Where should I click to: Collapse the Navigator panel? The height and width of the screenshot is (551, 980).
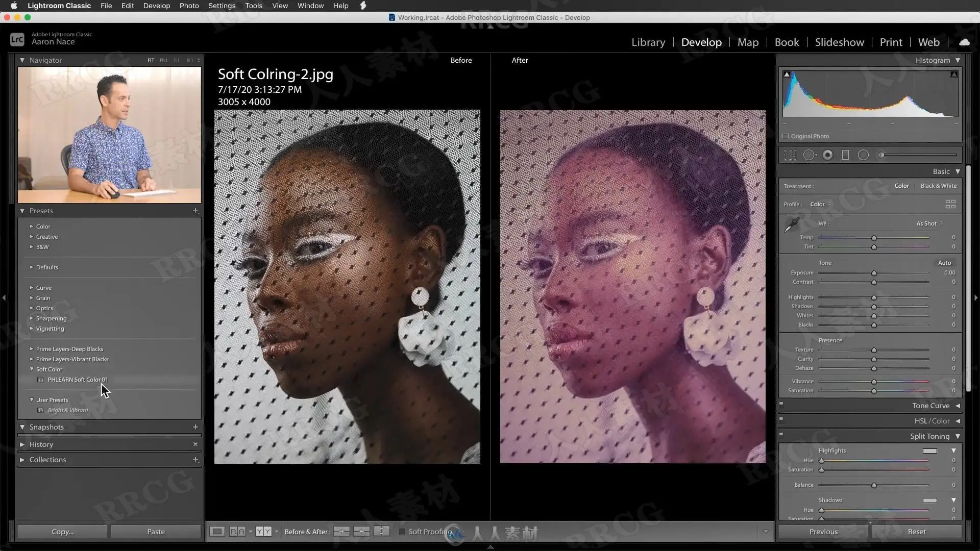[22, 60]
